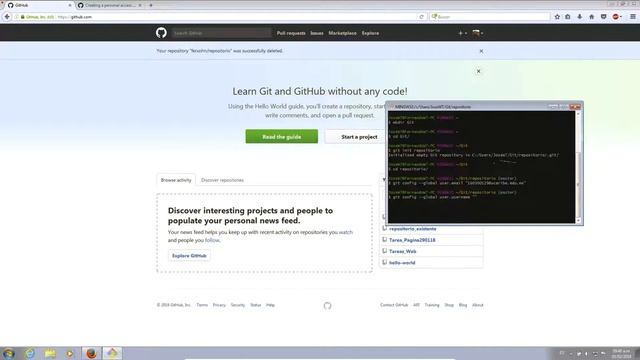Open Tarea_Pagina290118 repository link
Screen dimensions: 640x360
pos(412,240)
